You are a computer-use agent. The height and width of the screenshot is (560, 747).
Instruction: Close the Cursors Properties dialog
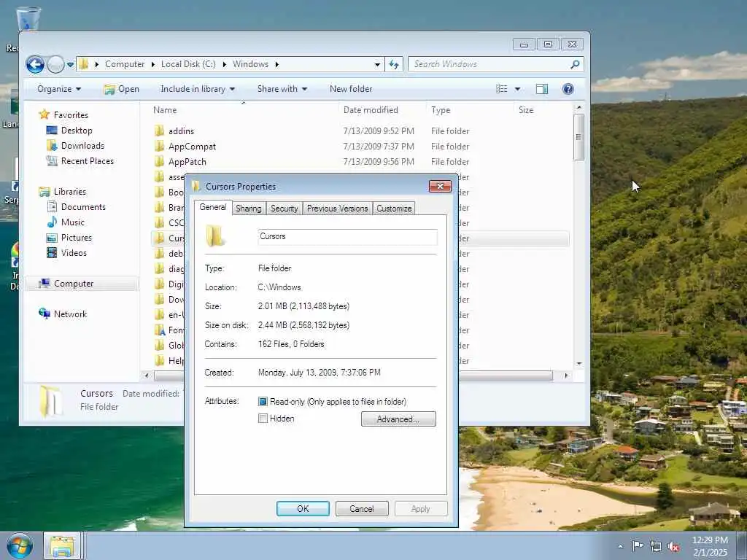[440, 186]
